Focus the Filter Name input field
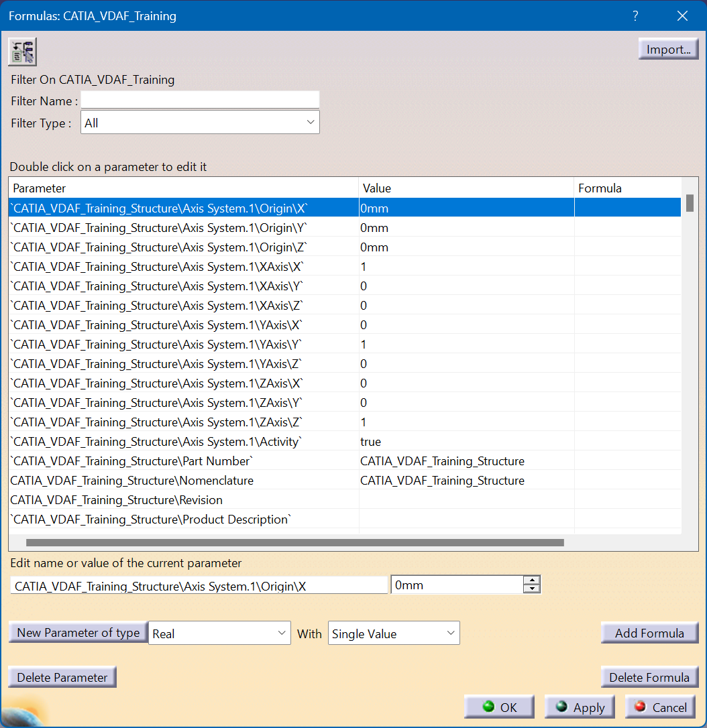Image resolution: width=707 pixels, height=728 pixels. pos(200,101)
